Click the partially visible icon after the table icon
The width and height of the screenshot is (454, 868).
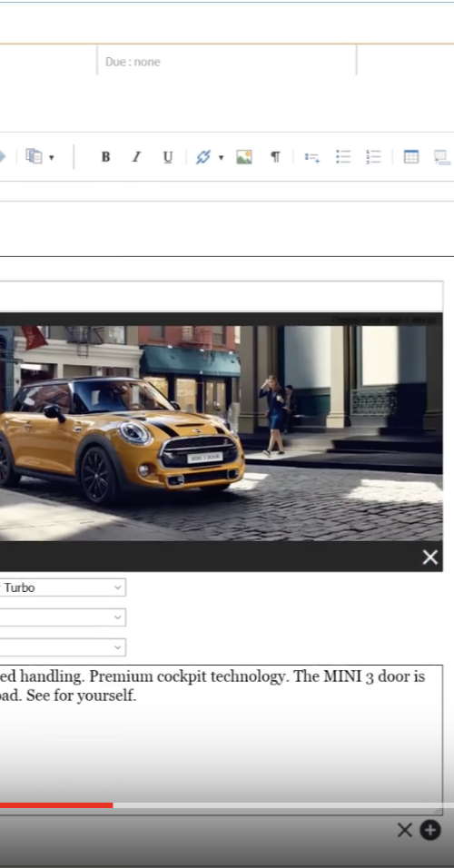click(442, 157)
